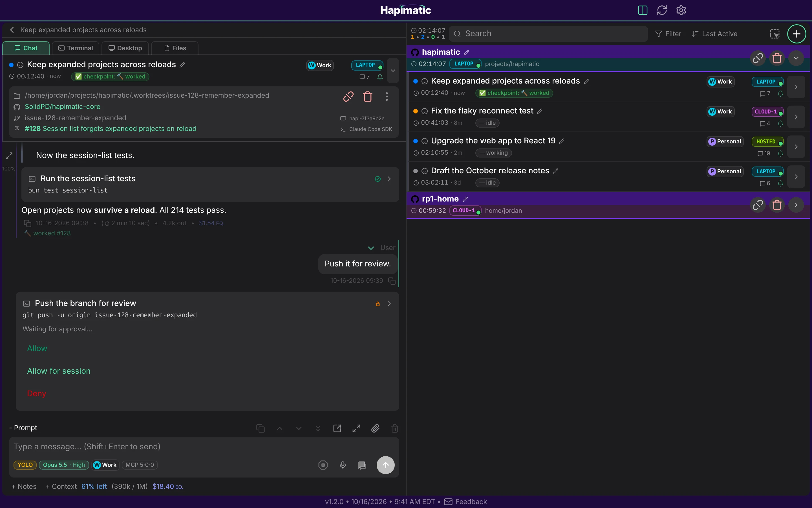Select the Chat tab

pos(26,48)
